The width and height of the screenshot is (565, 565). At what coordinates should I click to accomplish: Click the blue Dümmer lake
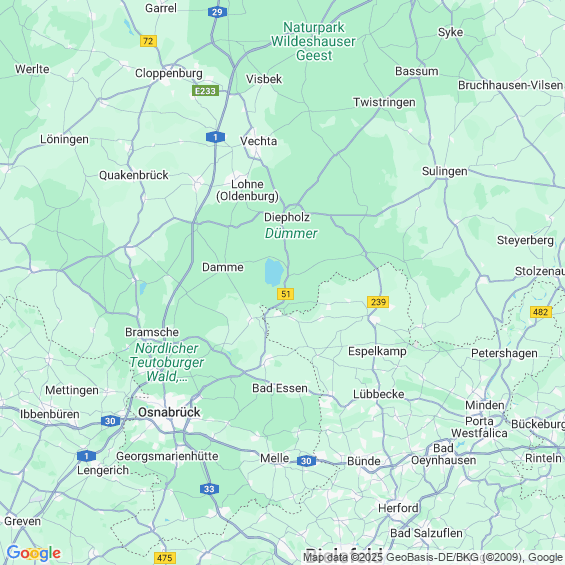click(x=274, y=272)
